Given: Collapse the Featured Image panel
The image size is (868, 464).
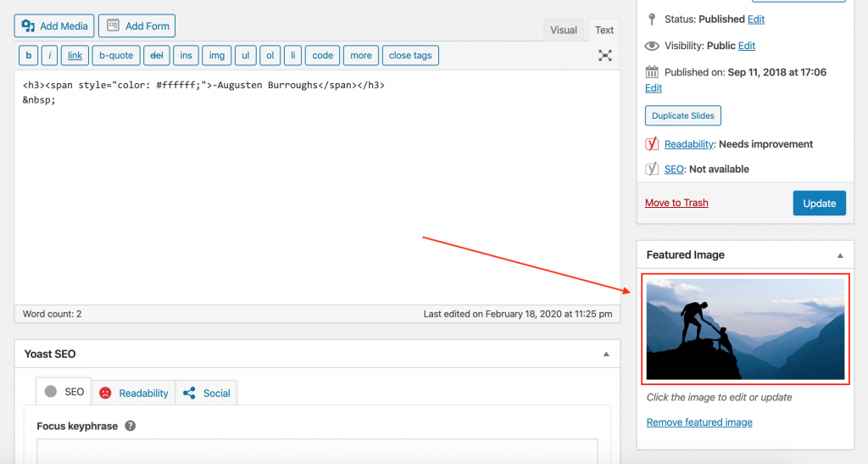Looking at the screenshot, I should tap(840, 255).
